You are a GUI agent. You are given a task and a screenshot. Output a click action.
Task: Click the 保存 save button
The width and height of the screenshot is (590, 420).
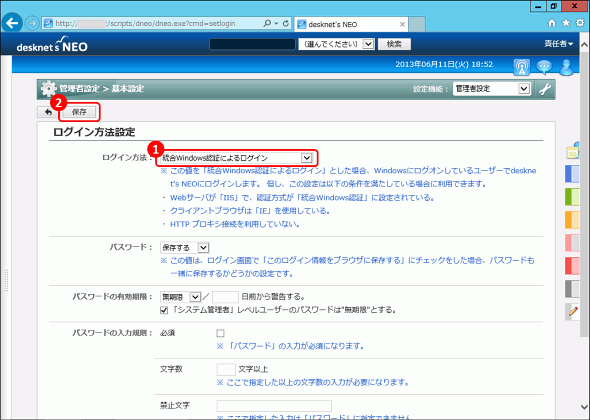79,112
